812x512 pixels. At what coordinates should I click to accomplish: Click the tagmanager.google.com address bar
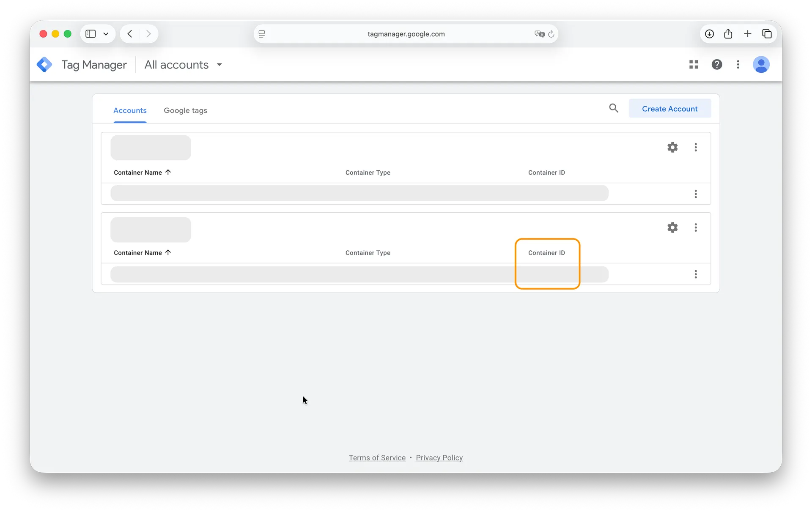click(406, 34)
